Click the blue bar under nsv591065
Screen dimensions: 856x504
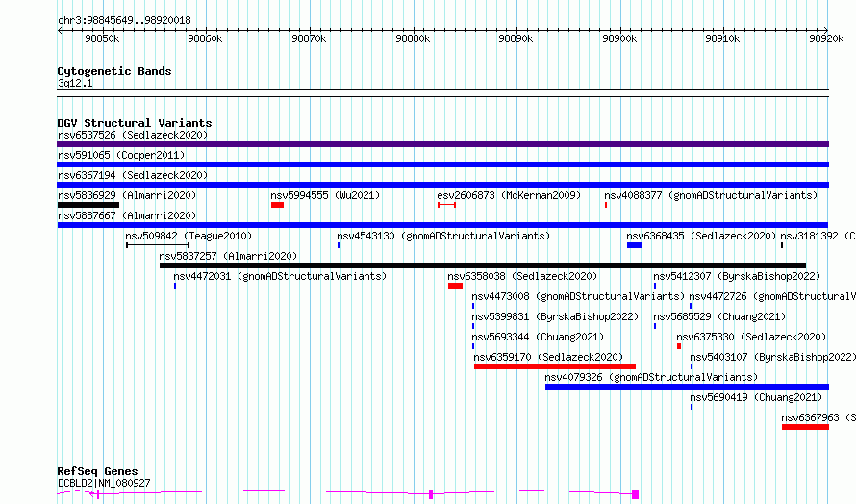(442, 164)
